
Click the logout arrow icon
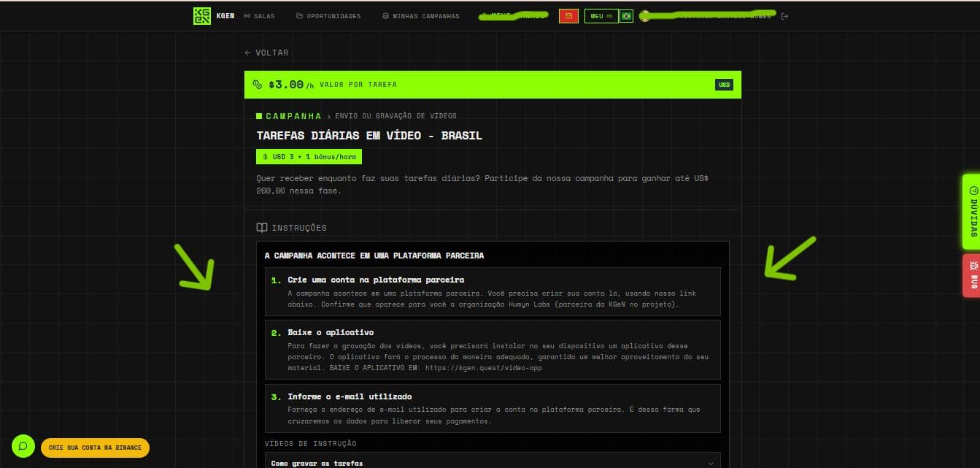pos(784,16)
